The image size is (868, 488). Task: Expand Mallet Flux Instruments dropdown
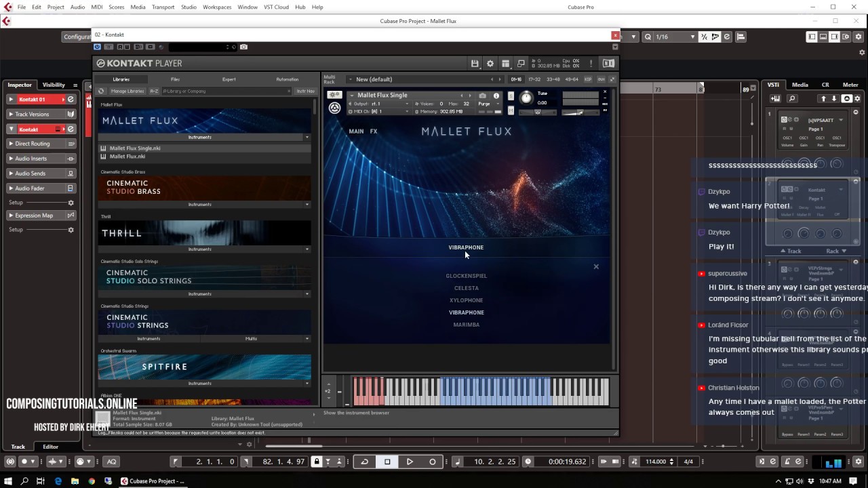pyautogui.click(x=307, y=137)
